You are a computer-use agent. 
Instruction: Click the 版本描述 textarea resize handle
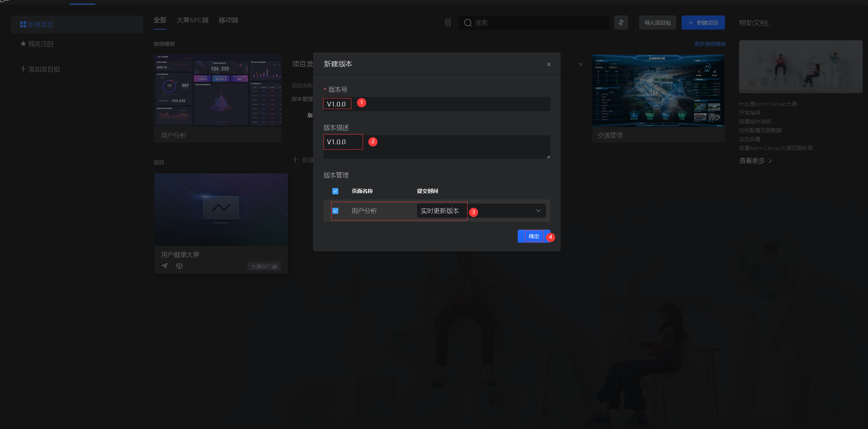[548, 157]
